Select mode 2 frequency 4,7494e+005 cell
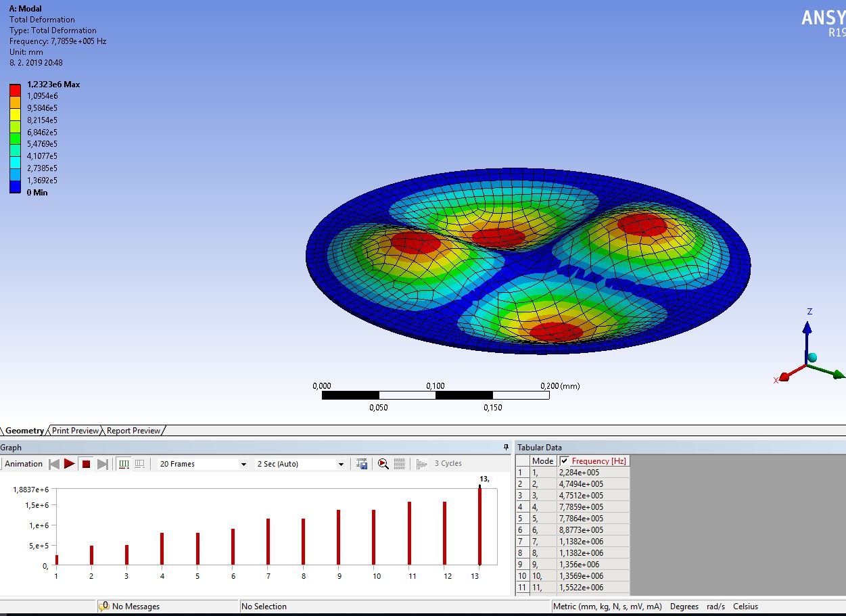846x616 pixels. point(594,484)
